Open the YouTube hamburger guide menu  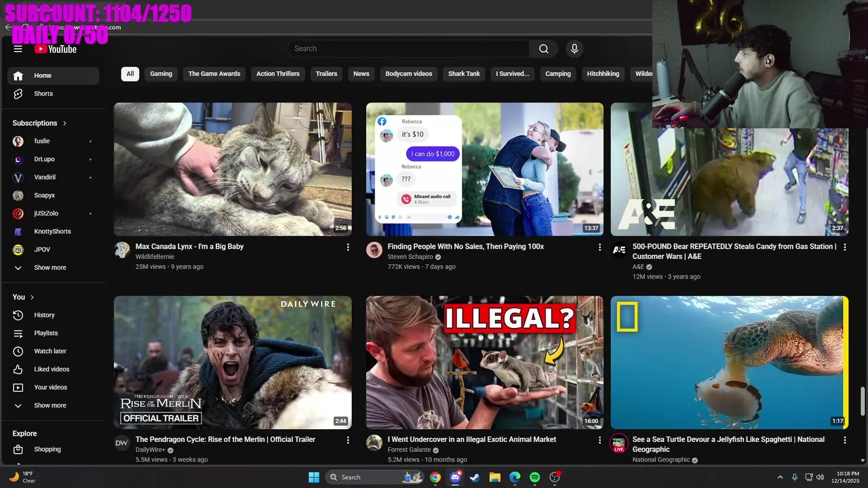click(18, 49)
